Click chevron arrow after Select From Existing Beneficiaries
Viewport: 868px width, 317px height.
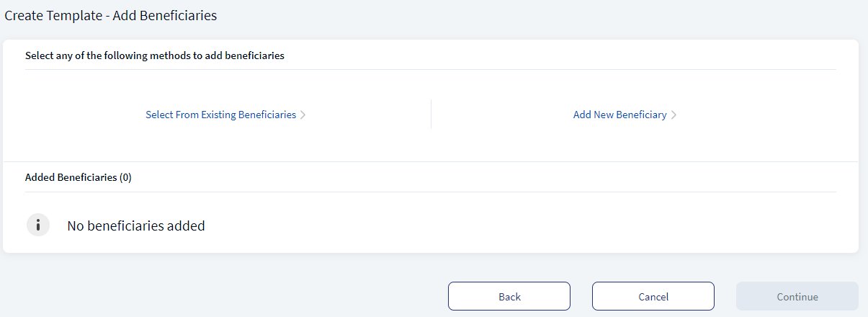point(303,115)
